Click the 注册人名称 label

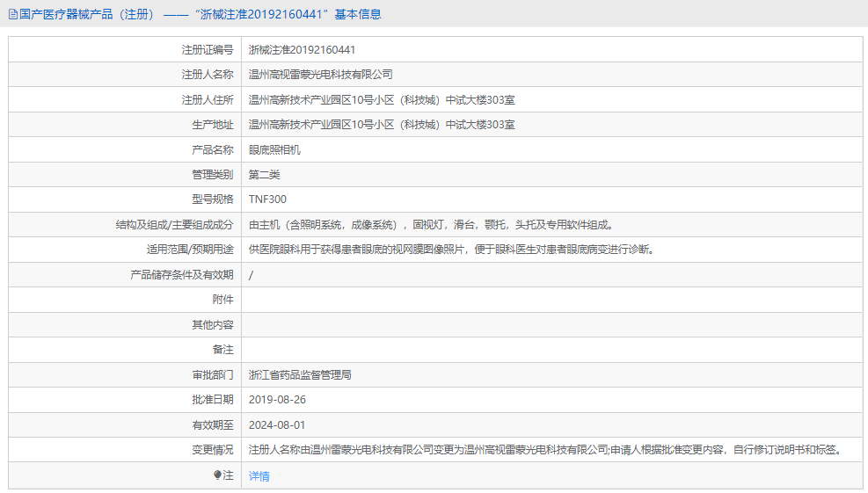point(208,75)
